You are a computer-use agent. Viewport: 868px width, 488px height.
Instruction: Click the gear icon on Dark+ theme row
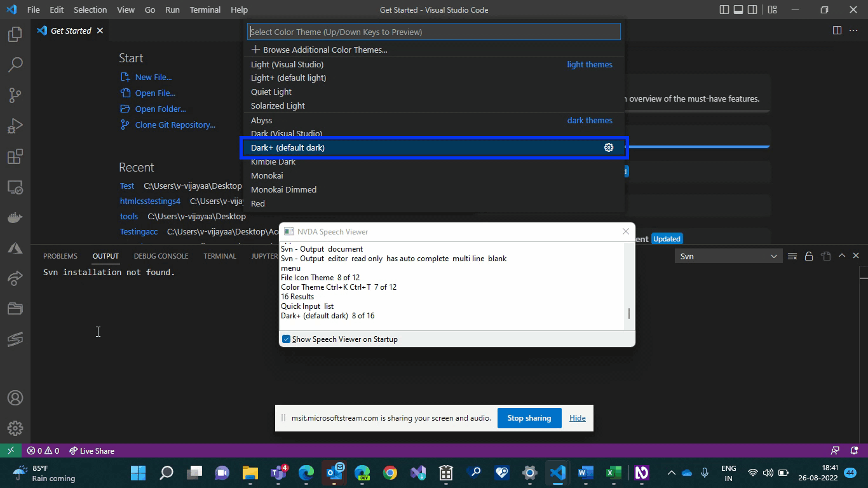coord(609,147)
